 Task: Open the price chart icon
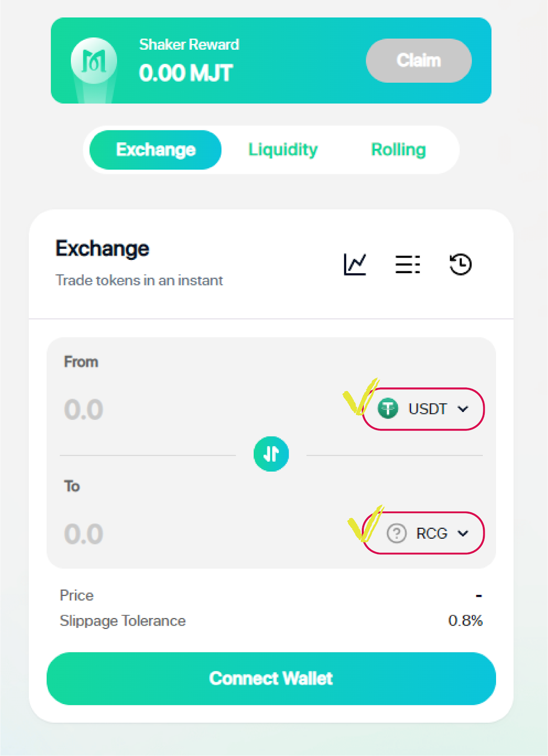tap(355, 264)
